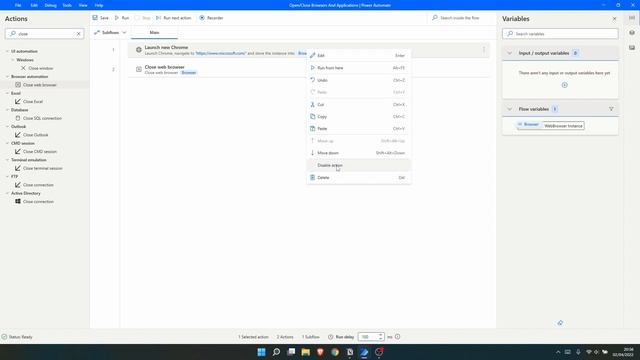Screen dimensions: 640x360
Task: Show run delay info icon
Action: click(x=398, y=337)
